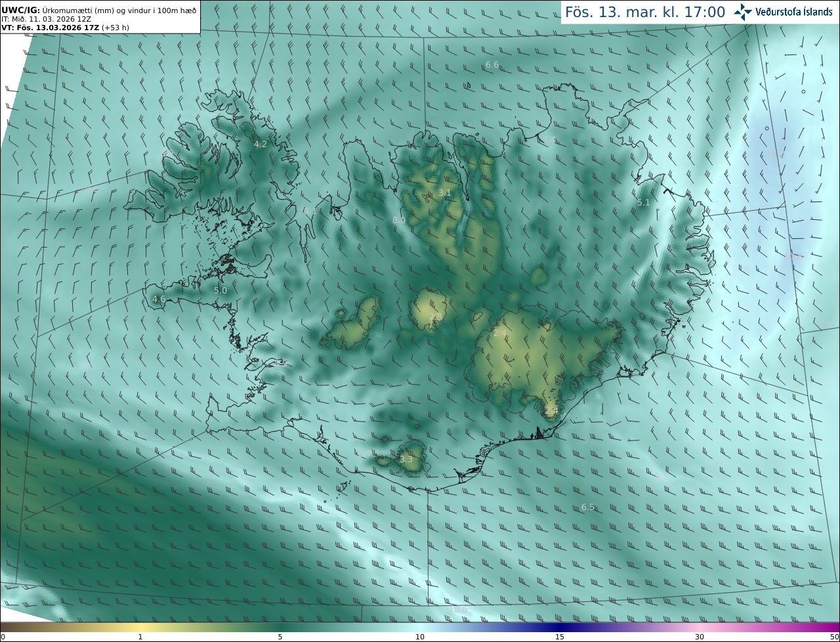Screen dimensions: 840x642
Task: Click the 6.6 value label on map
Action: pyautogui.click(x=492, y=65)
